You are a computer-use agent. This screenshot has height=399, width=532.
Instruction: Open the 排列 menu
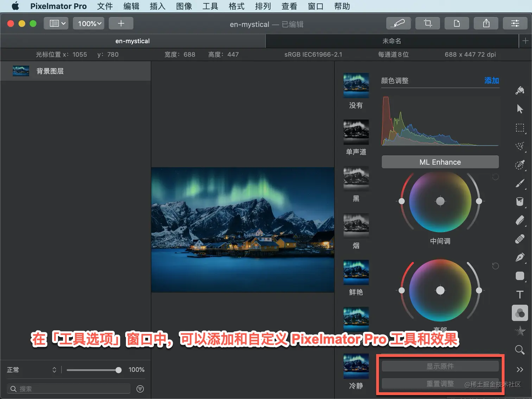(x=263, y=6)
